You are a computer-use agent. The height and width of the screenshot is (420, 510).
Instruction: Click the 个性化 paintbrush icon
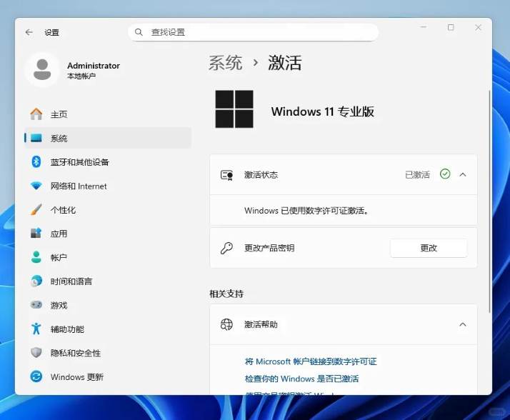click(x=36, y=209)
